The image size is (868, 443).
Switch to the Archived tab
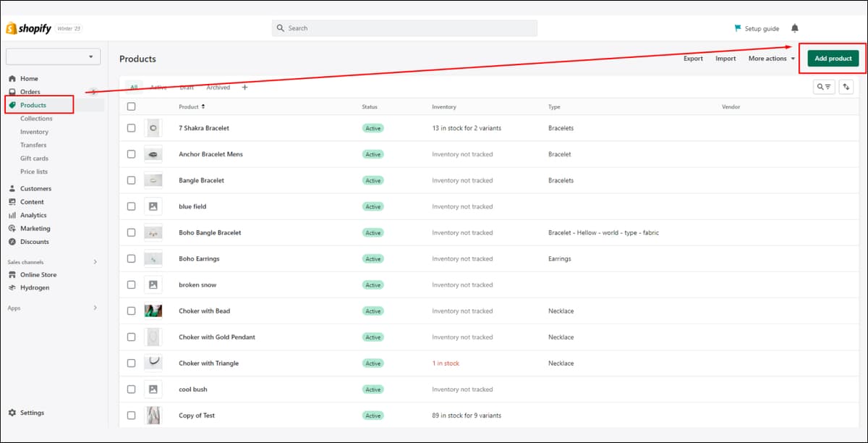(218, 88)
